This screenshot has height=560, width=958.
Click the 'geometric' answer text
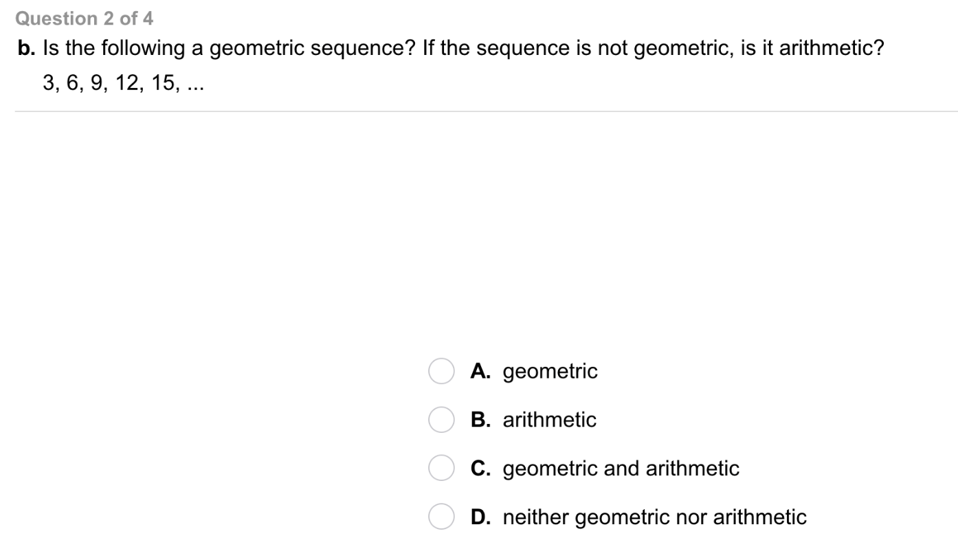[550, 372]
